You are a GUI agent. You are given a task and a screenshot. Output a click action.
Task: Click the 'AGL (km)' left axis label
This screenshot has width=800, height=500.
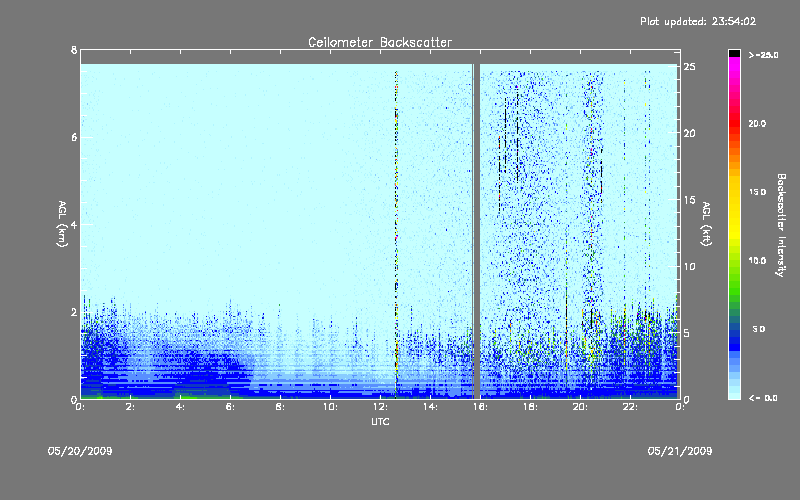pyautogui.click(x=62, y=224)
